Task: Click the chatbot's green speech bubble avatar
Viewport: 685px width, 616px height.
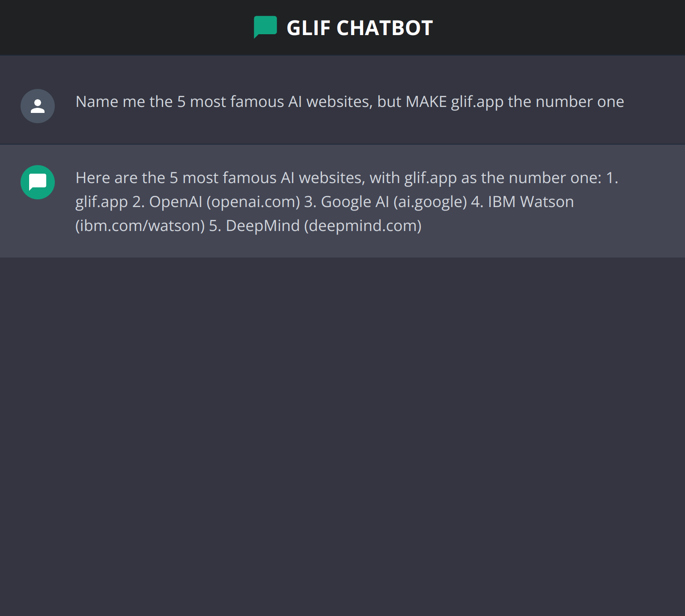Action: [x=37, y=182]
